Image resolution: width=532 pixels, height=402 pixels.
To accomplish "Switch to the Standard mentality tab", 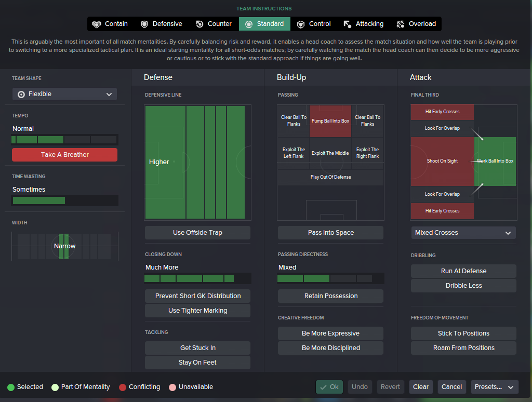I will tap(264, 24).
